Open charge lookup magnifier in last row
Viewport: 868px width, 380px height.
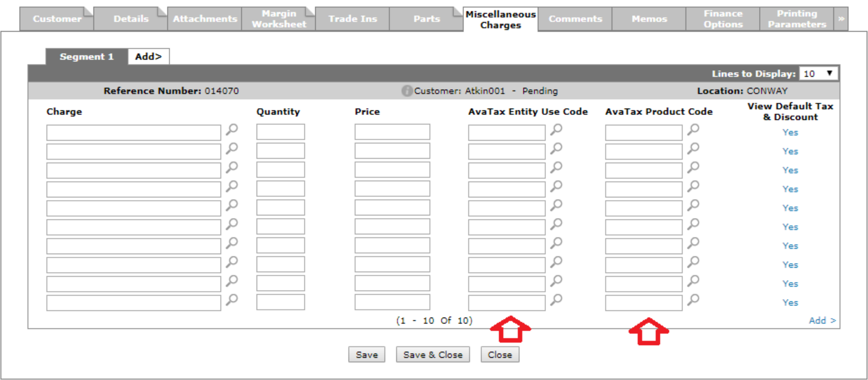[x=232, y=300]
